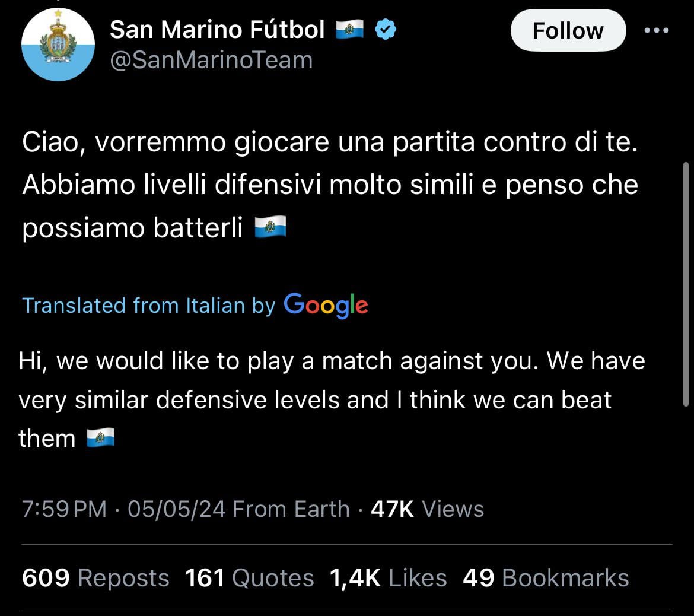Click the flag emoji after translated 'them'
Image resolution: width=694 pixels, height=616 pixels.
click(x=100, y=437)
